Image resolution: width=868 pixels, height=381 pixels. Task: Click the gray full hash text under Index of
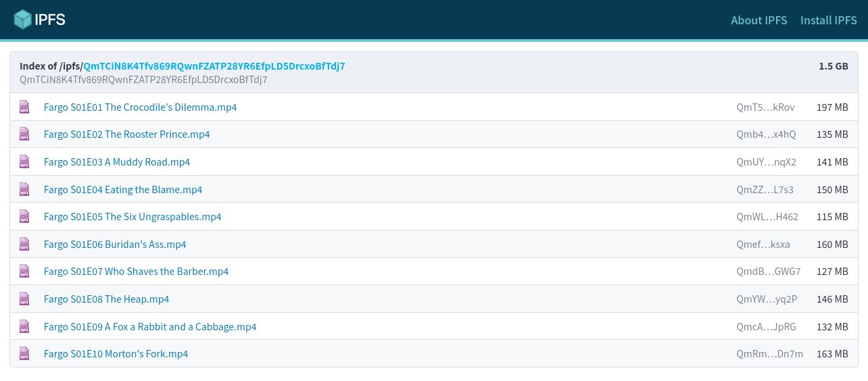click(143, 80)
